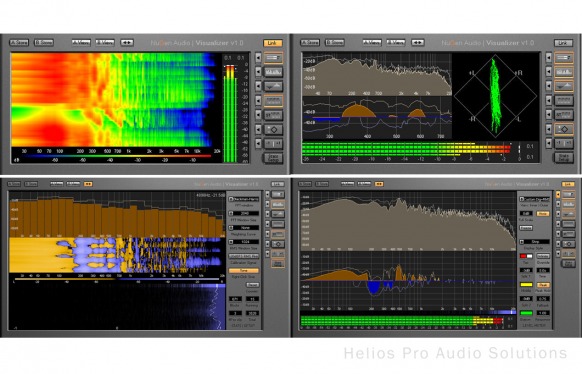Select spectrum difference icon in top-right window

pos(564,86)
